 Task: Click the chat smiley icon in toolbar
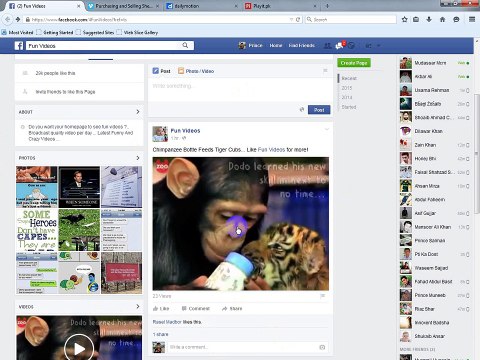[x=456, y=20]
